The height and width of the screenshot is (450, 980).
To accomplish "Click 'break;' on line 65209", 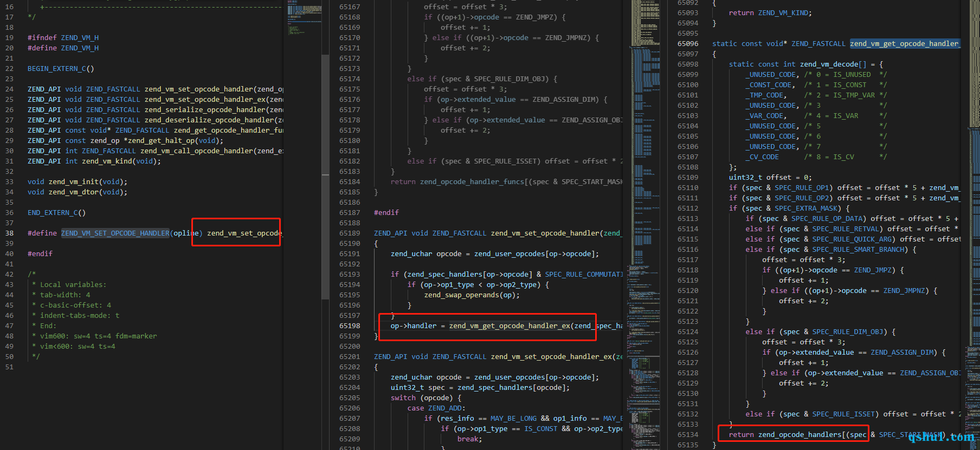I will pos(470,439).
